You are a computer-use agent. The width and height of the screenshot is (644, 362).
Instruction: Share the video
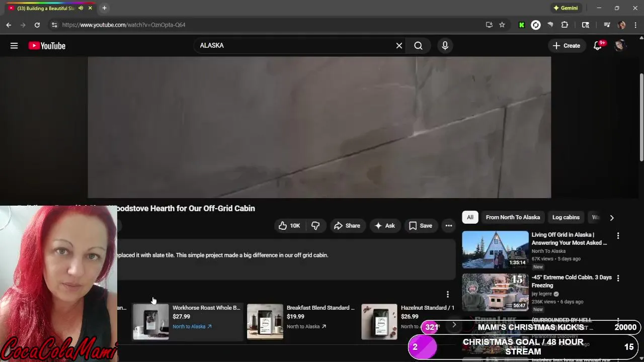(x=347, y=226)
